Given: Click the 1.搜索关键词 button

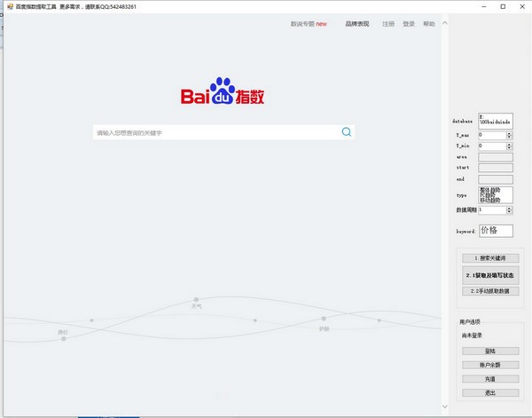Looking at the screenshot, I should tap(490, 258).
